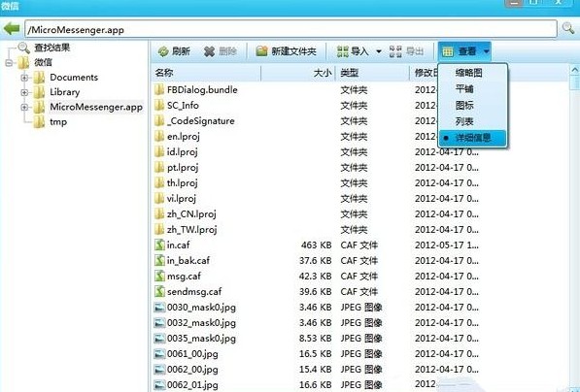Viewport: 580px width, 392px height.
Task: Click the 8.53 KB size of 0035_mask0.jpg
Action: [x=315, y=339]
